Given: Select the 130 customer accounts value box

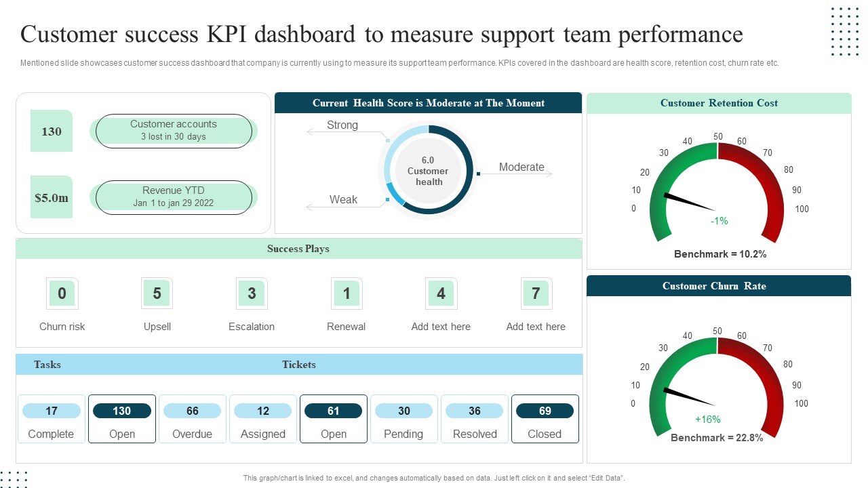Looking at the screenshot, I should [x=52, y=131].
